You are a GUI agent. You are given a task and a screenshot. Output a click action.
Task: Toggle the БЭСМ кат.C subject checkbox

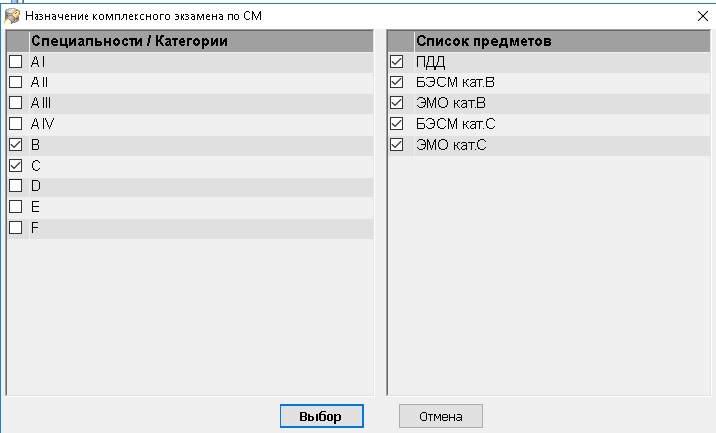(x=397, y=124)
